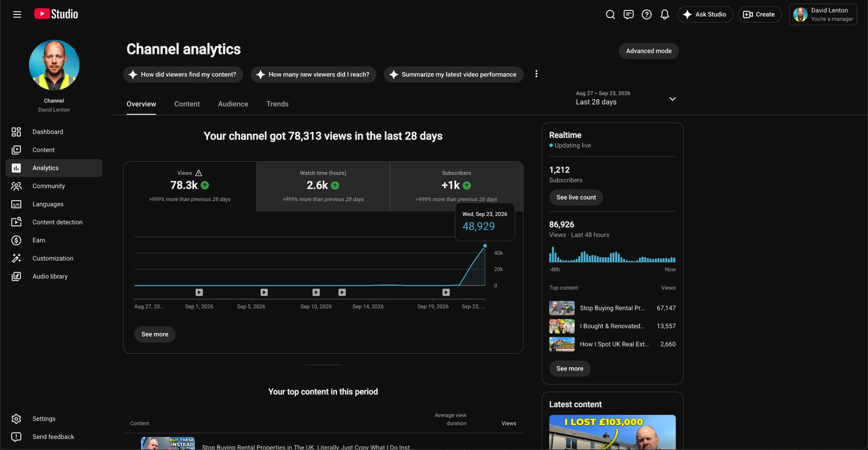Open Settings in the sidebar
868x450 pixels.
tap(54, 419)
